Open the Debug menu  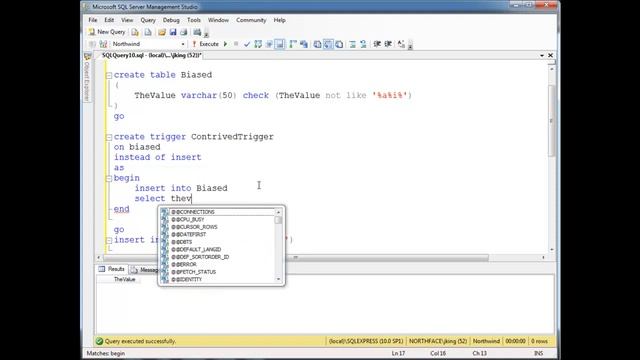point(171,20)
